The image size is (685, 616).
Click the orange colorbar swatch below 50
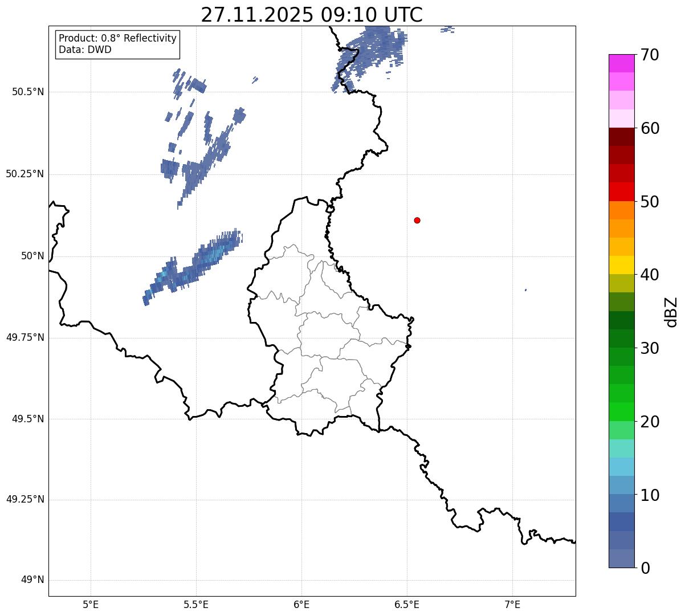pyautogui.click(x=622, y=211)
